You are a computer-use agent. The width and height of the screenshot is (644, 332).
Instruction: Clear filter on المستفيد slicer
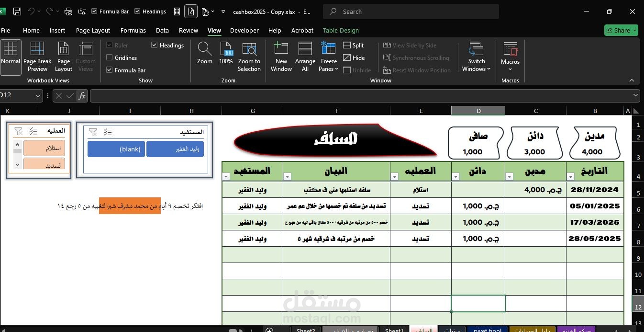tap(93, 132)
